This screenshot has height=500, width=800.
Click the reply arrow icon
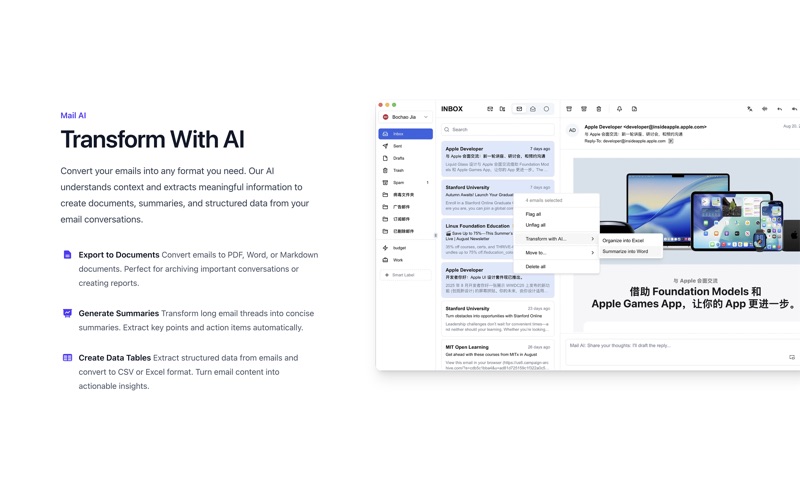[780, 109]
